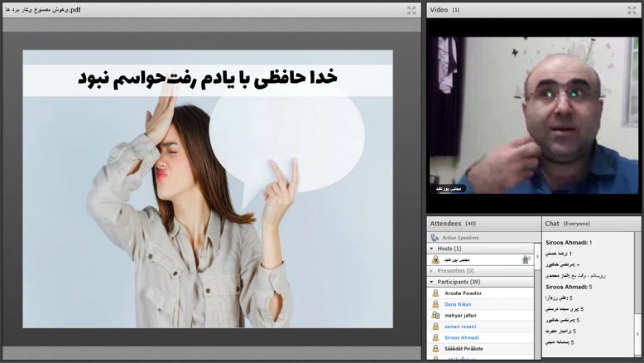
Task: Maximize the PDF share pod
Action: [x=411, y=10]
